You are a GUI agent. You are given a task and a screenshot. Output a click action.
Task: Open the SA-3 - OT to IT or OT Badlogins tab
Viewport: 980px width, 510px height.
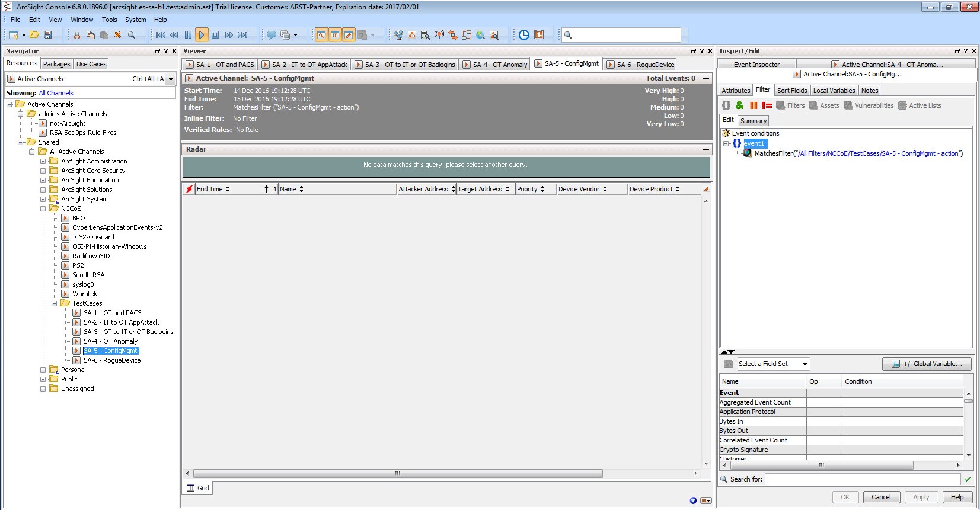point(406,65)
